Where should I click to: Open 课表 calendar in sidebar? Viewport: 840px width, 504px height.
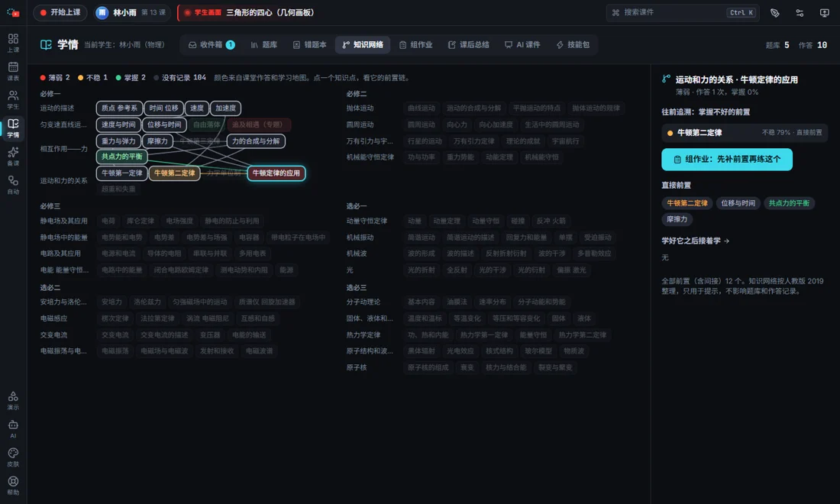click(13, 71)
